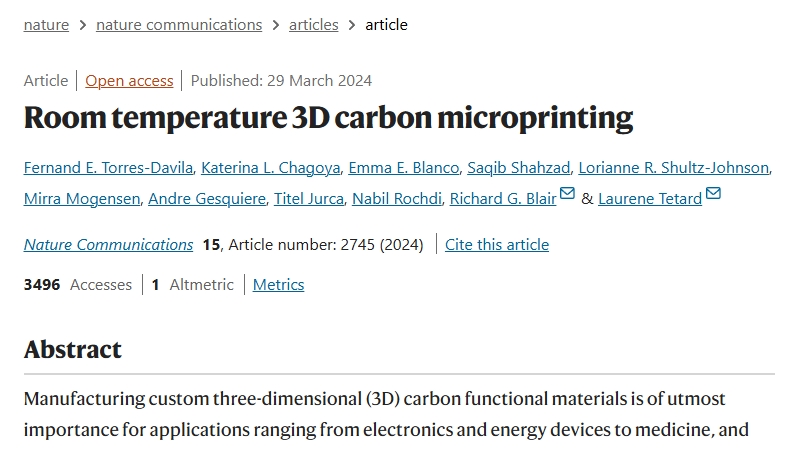Click Lorianne R. Shultz-Johnson author link
This screenshot has height=449, width=804.
tap(673, 168)
